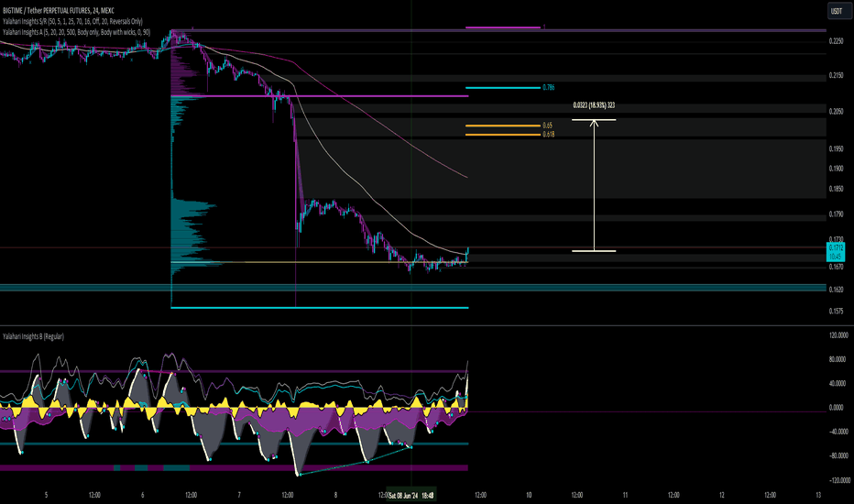Click the 0.1900 price axis label
This screenshot has height=504, width=854.
pos(836,169)
